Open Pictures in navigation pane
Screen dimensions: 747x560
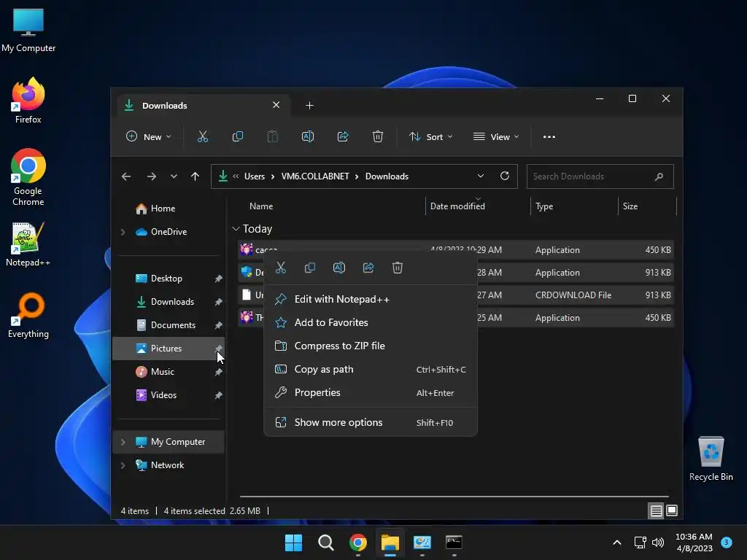pyautogui.click(x=169, y=349)
